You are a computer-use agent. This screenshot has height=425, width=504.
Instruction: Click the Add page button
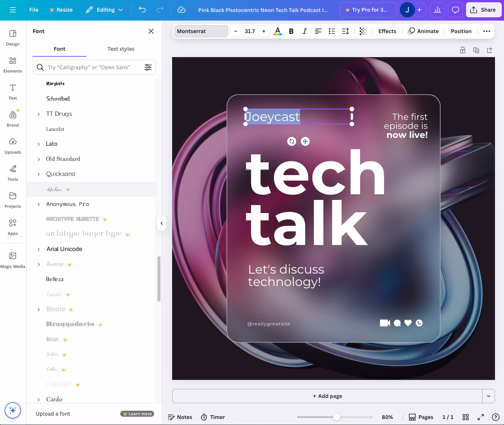(327, 396)
